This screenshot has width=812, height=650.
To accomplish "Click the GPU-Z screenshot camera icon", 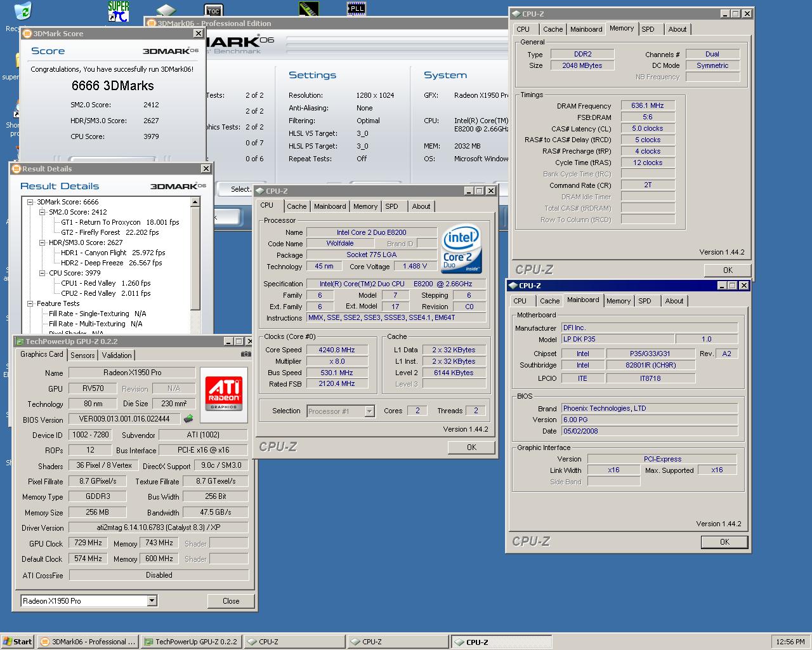I will (x=246, y=354).
